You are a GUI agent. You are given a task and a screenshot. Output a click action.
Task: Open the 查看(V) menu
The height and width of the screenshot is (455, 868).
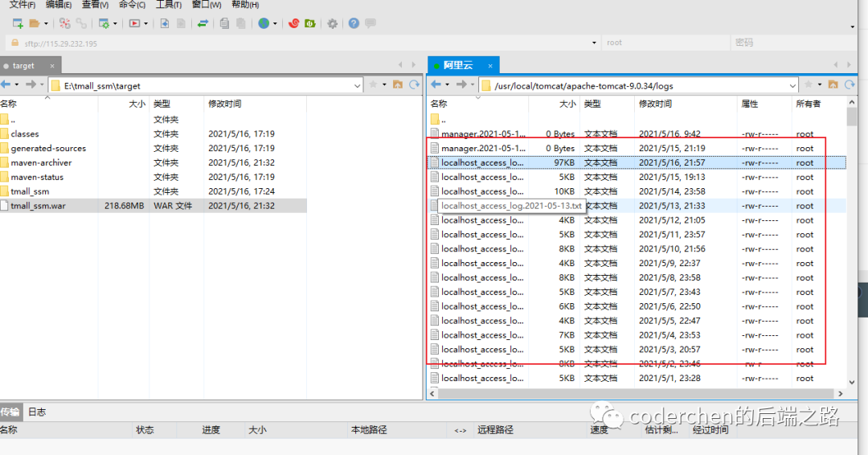point(95,5)
